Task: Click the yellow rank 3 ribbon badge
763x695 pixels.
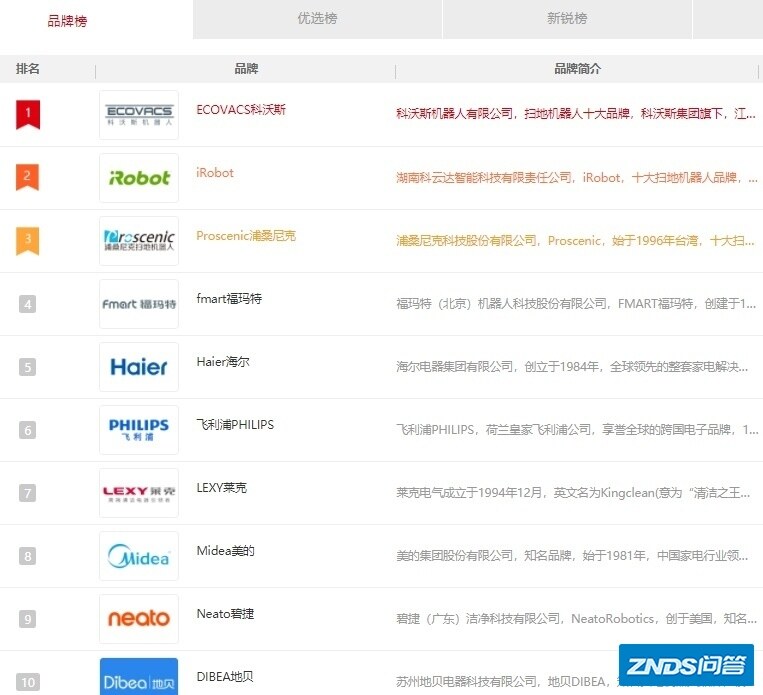Action: tap(28, 240)
